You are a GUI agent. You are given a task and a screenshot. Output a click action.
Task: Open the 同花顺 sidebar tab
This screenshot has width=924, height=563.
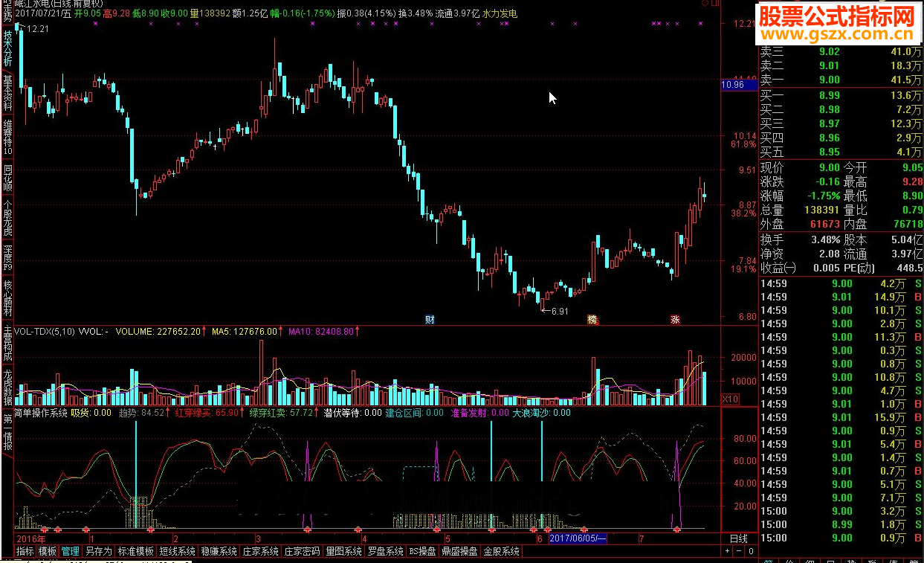click(7, 178)
